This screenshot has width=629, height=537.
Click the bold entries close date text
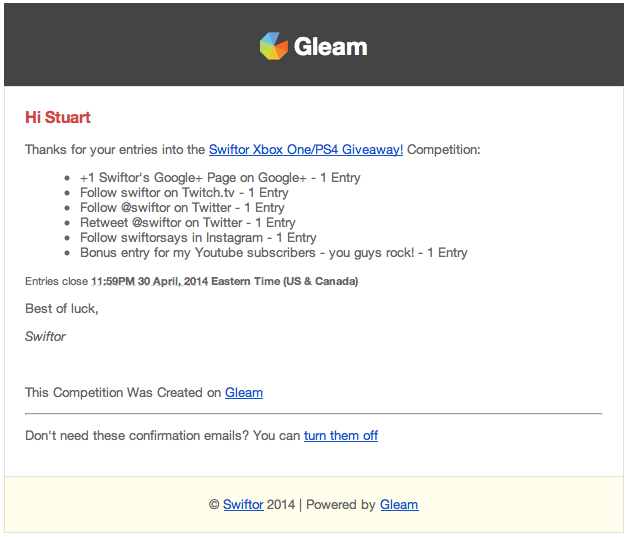pyautogui.click(x=225, y=281)
